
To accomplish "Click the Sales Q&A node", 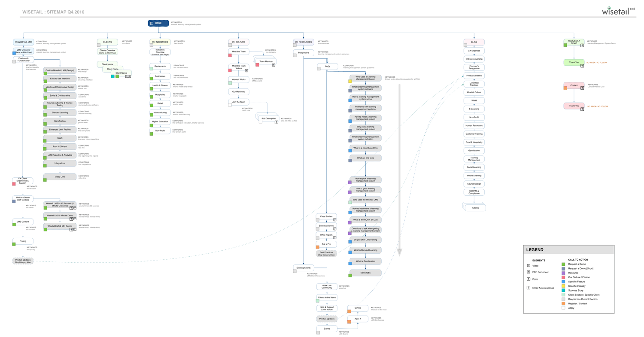I will 365,273.
